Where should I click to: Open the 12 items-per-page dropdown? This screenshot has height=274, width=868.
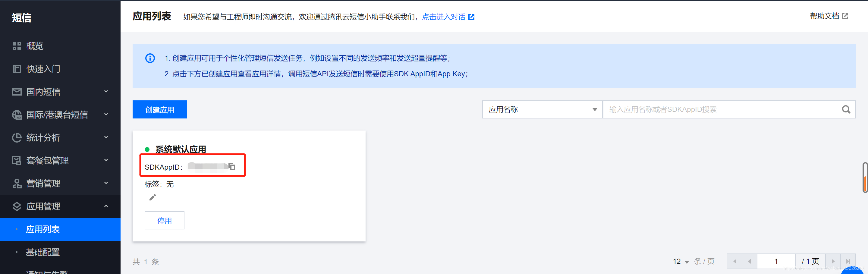[680, 261]
